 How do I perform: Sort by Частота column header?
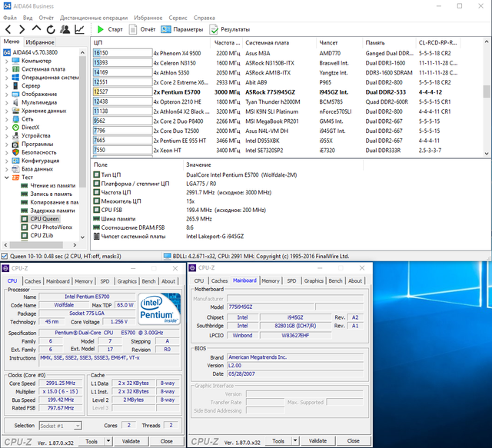point(228,43)
